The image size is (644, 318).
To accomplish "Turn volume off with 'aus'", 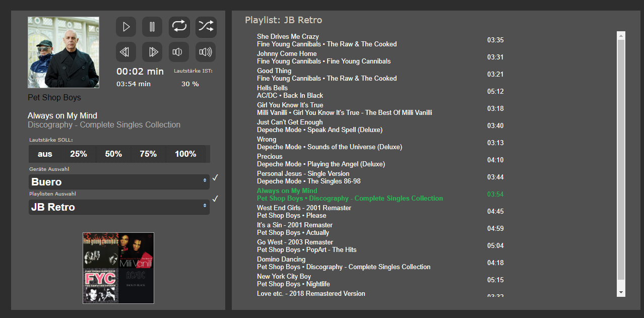I will pyautogui.click(x=45, y=154).
